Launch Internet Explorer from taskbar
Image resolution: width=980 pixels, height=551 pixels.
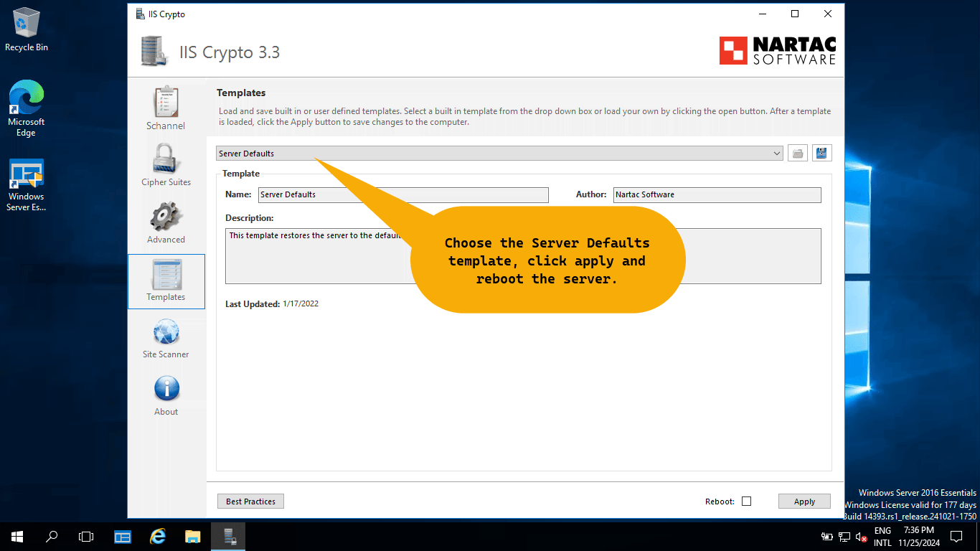click(x=158, y=536)
